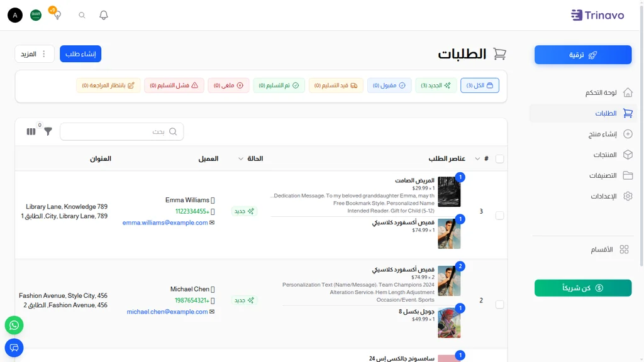644x362 pixels.
Task: Click home icon for لوحة التحكم
Action: pos(628,92)
